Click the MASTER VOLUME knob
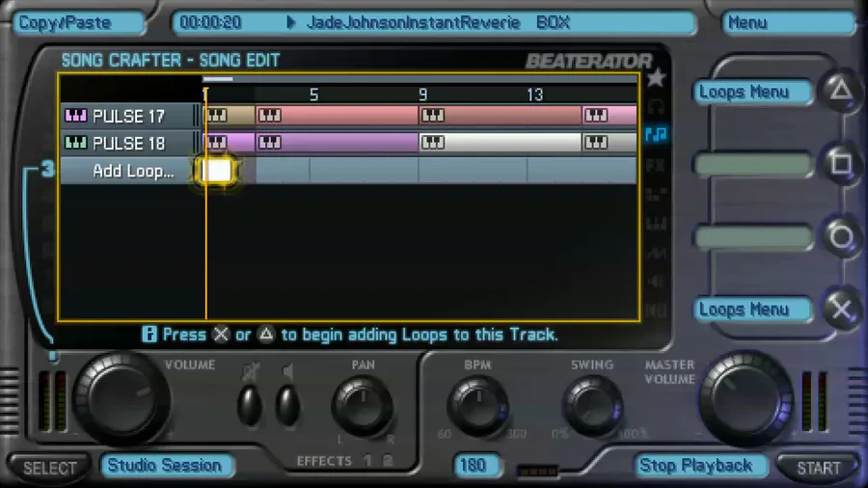 click(746, 397)
